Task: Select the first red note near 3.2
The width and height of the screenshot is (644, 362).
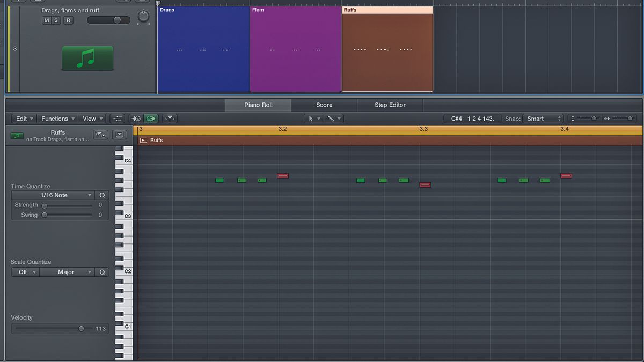Action: click(283, 175)
